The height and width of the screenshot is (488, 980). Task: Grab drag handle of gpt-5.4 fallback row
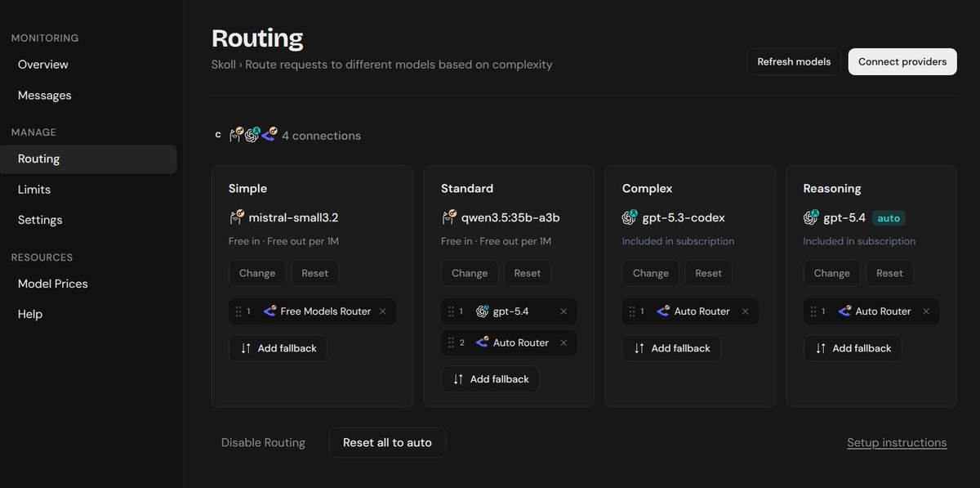[x=451, y=311]
